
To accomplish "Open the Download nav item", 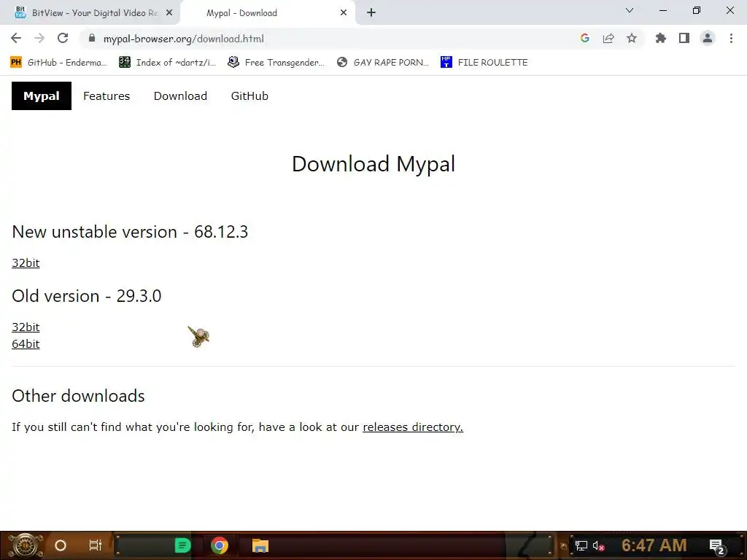I will coord(180,96).
